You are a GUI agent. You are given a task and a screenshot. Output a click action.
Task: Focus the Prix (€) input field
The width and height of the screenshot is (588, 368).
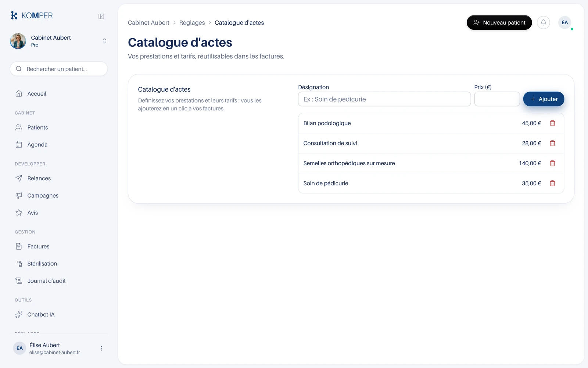coord(497,99)
